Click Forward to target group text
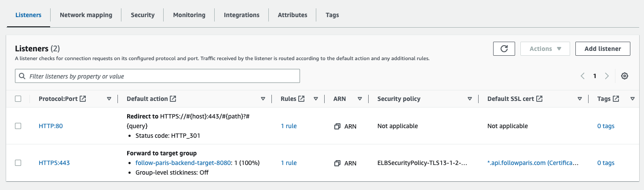 [161, 153]
